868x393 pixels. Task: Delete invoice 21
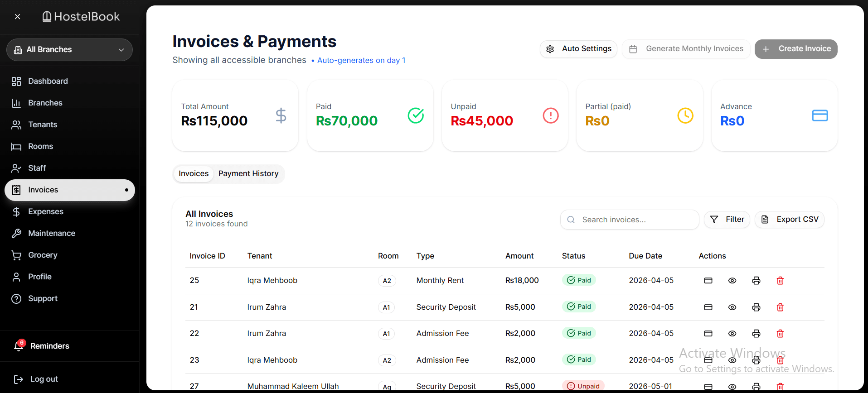point(780,307)
